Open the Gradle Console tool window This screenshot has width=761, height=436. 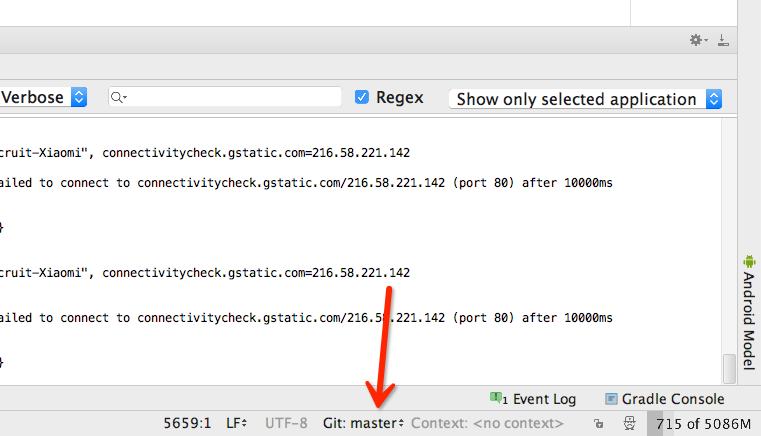[671, 399]
